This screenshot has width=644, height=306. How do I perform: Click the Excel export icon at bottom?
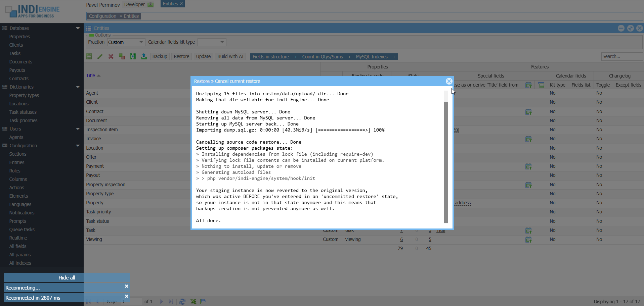194,301
